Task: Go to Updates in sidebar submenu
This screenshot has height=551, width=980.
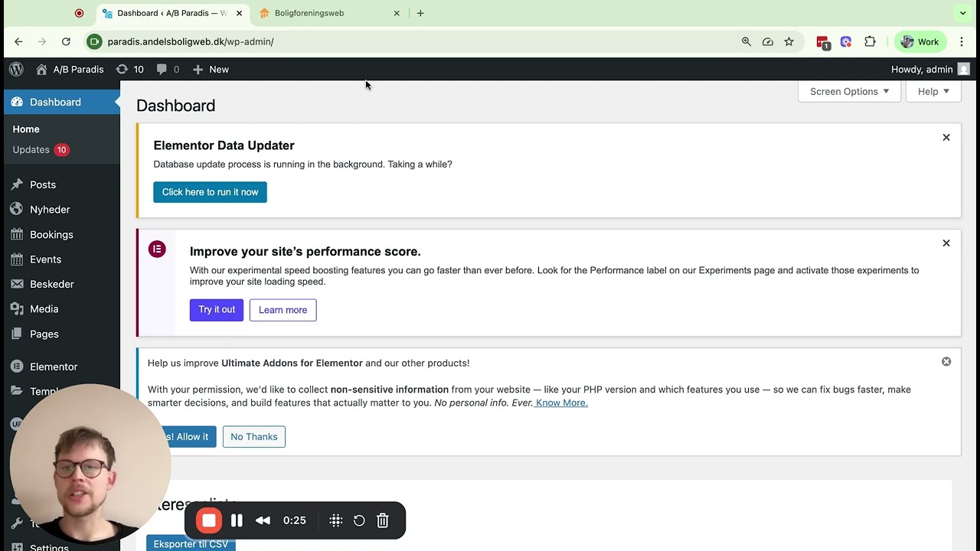Action: coord(40,149)
